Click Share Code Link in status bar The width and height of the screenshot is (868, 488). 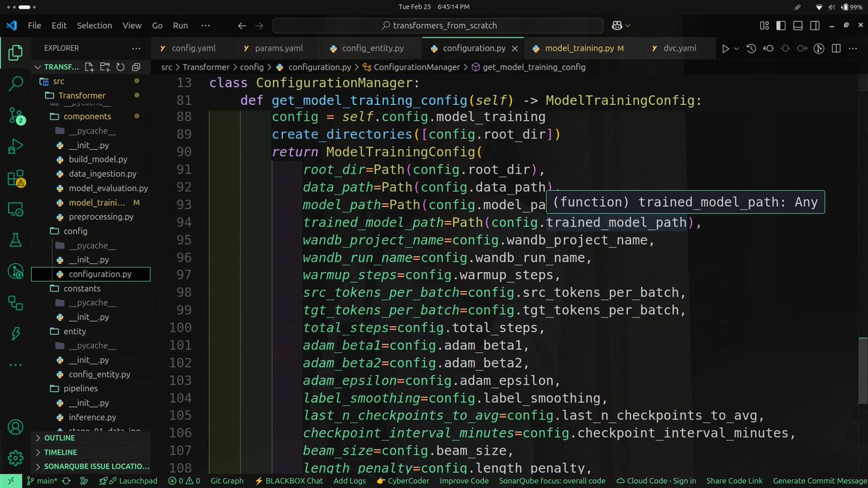pos(734,481)
